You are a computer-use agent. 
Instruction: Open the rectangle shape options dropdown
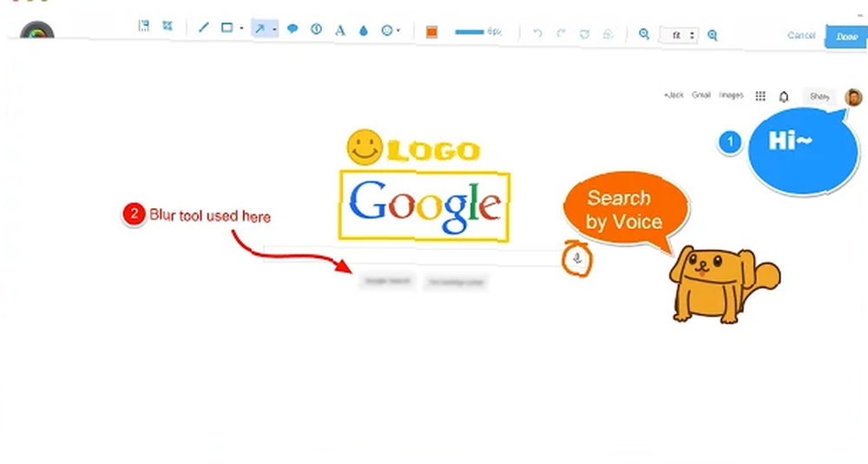[241, 28]
